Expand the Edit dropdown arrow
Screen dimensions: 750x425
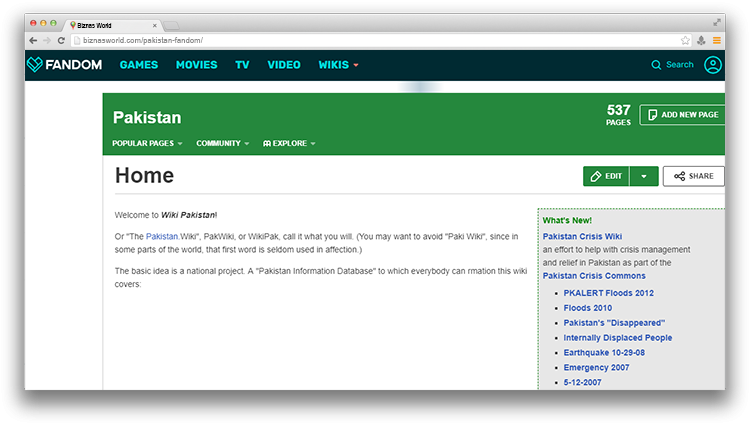coord(644,176)
